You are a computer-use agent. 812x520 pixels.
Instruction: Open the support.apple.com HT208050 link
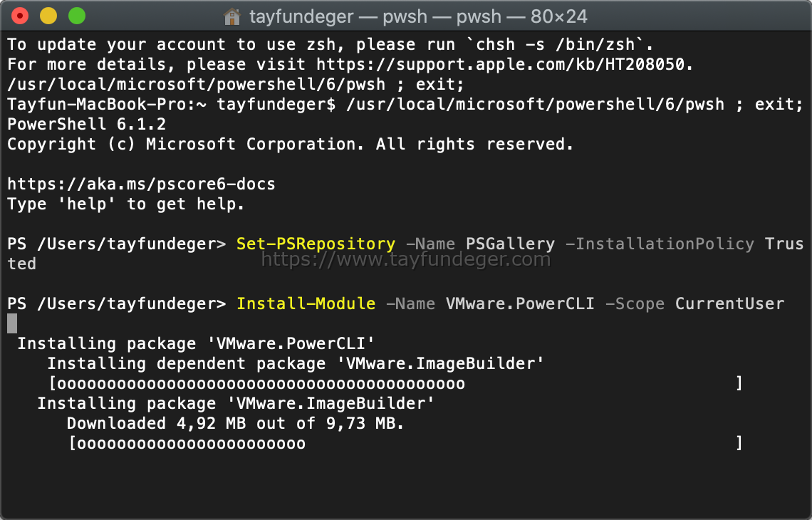pyautogui.click(x=504, y=64)
